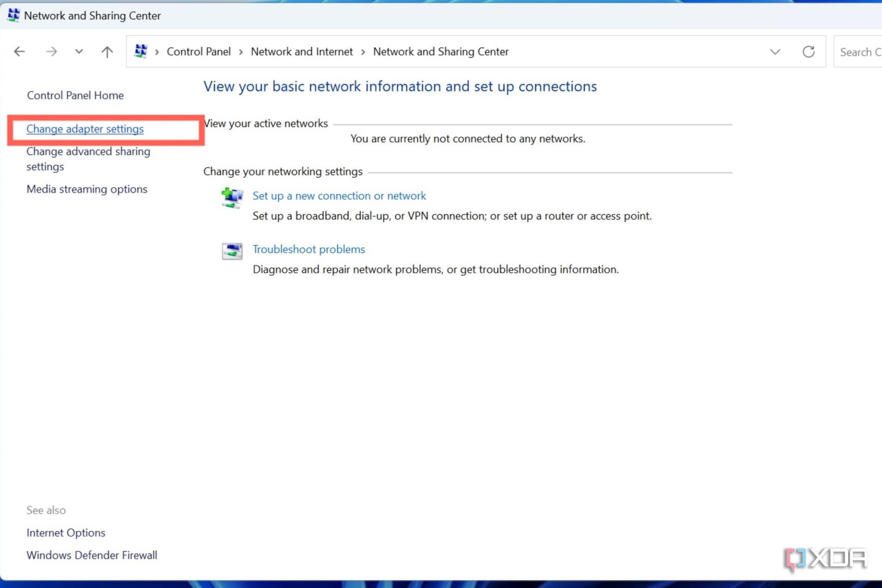Open the recent locations dropdown arrow
882x588 pixels.
79,51
